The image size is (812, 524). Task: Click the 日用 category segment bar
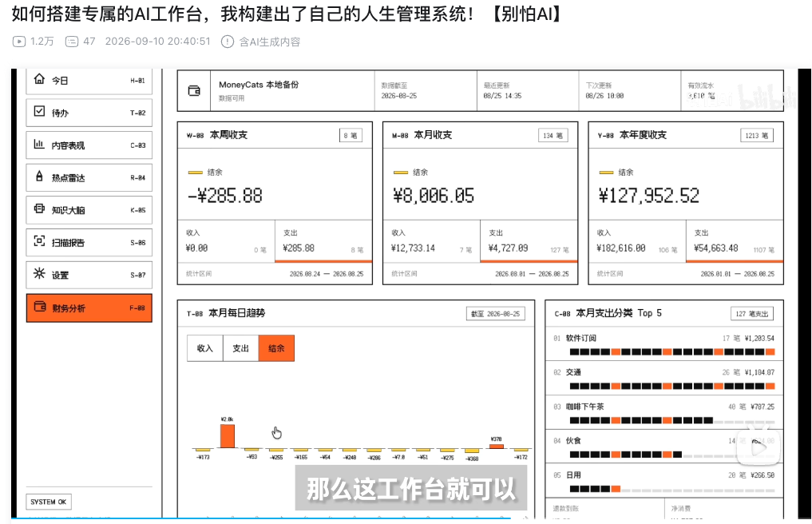click(672, 489)
